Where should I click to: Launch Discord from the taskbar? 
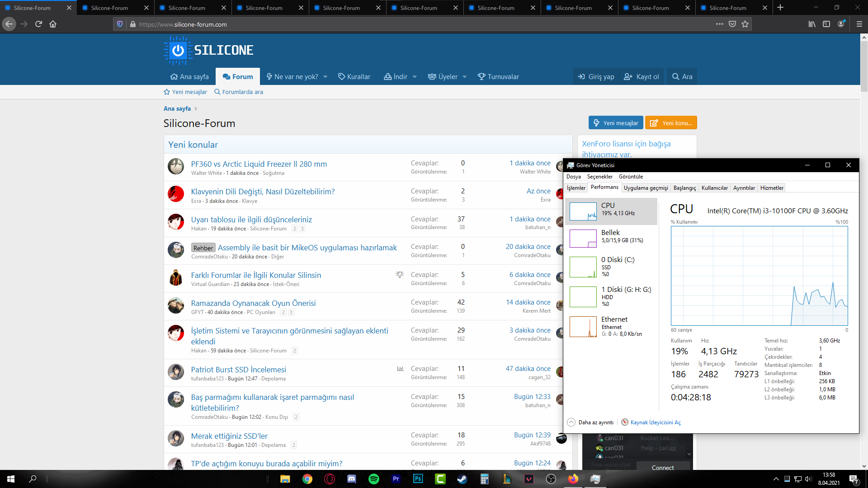[352, 479]
